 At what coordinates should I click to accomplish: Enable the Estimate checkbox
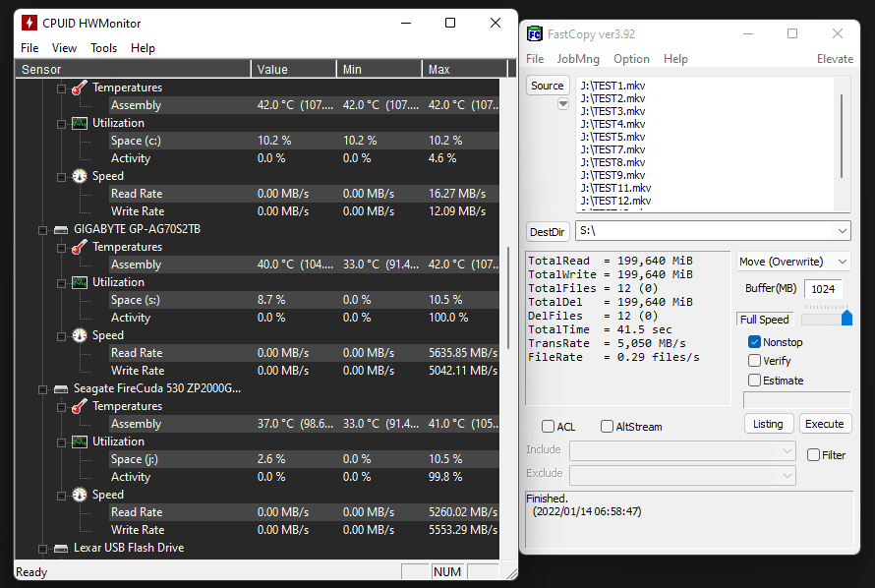754,381
